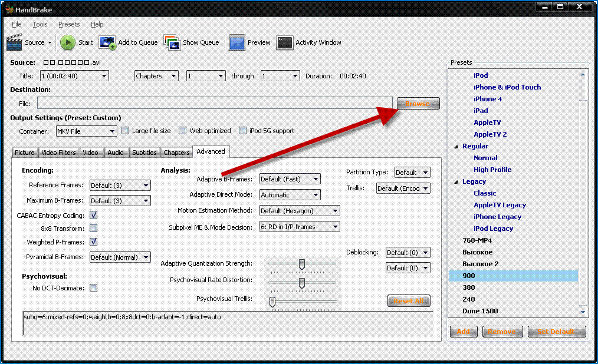Click the Browse button
The width and height of the screenshot is (598, 364).
pos(418,104)
